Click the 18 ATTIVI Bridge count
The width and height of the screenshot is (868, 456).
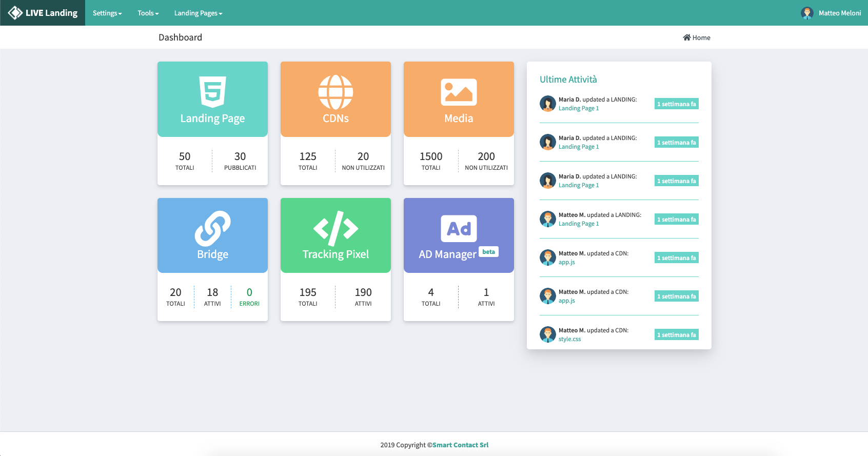(x=212, y=296)
